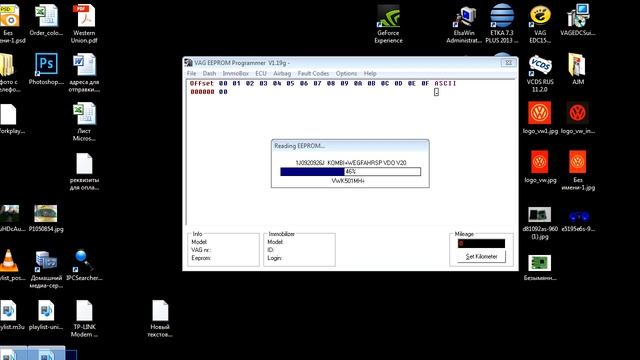Open the ImmoBox menu
640x360 pixels.
[236, 73]
